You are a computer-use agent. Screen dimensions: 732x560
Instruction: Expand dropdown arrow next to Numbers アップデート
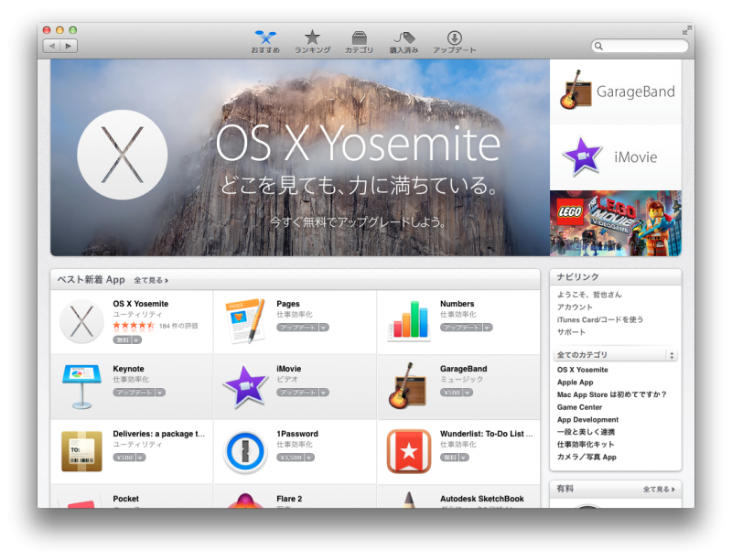pos(488,328)
